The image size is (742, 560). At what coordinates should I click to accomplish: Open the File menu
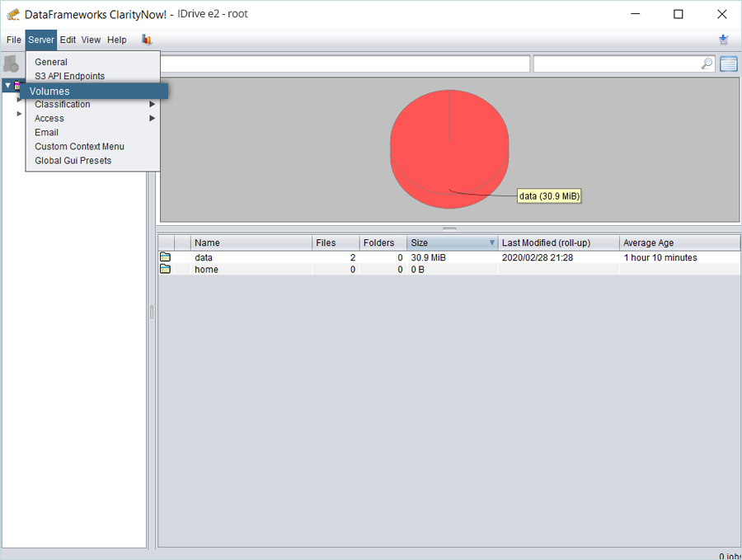[x=14, y=40]
